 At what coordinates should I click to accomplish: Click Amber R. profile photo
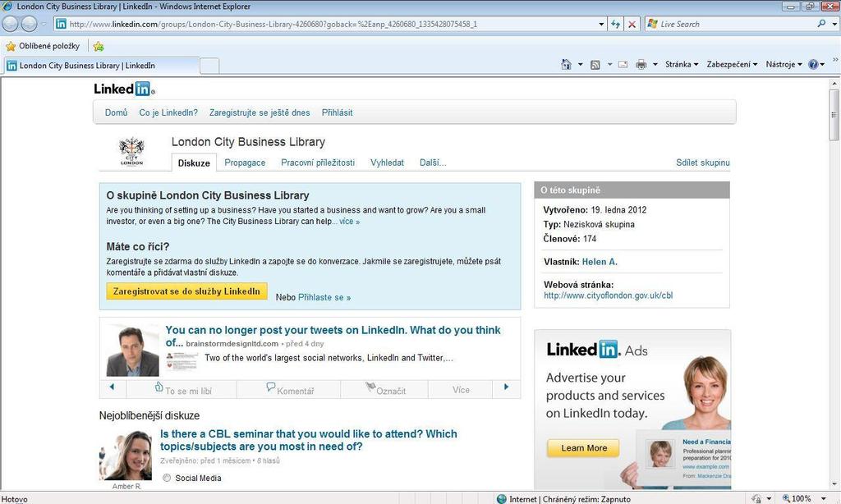(x=126, y=456)
